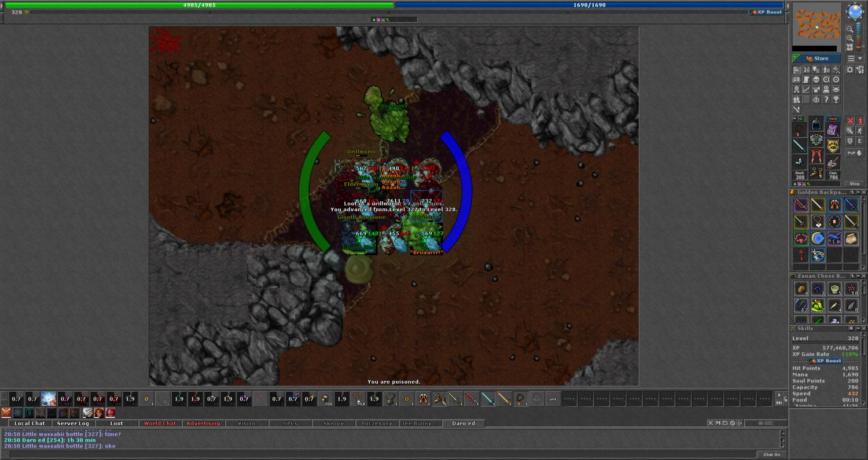868x460 pixels.
Task: Open the NPCs chat tab
Action: point(290,424)
